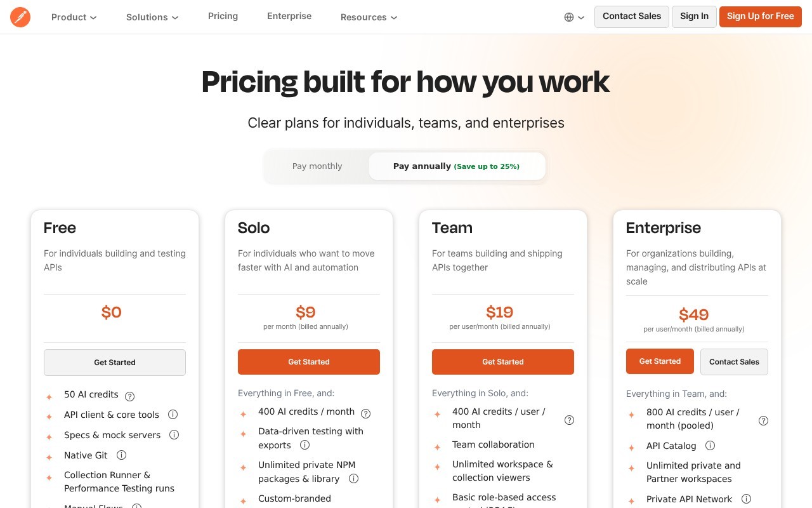Open the Pricing nav item

pos(223,16)
